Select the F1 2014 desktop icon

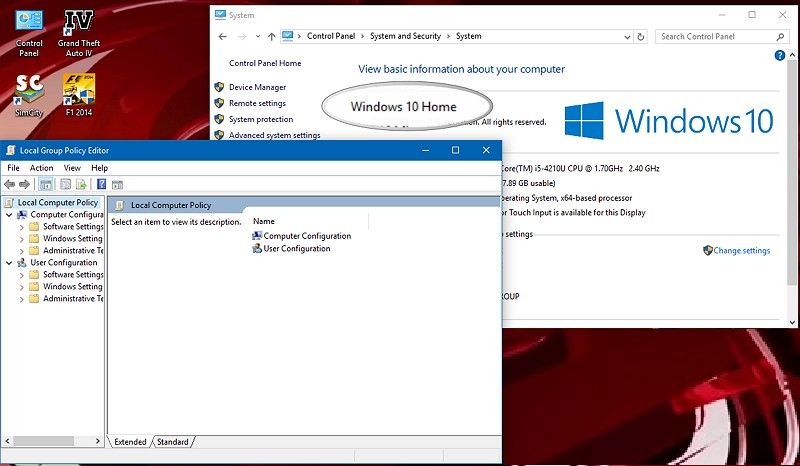click(79, 95)
